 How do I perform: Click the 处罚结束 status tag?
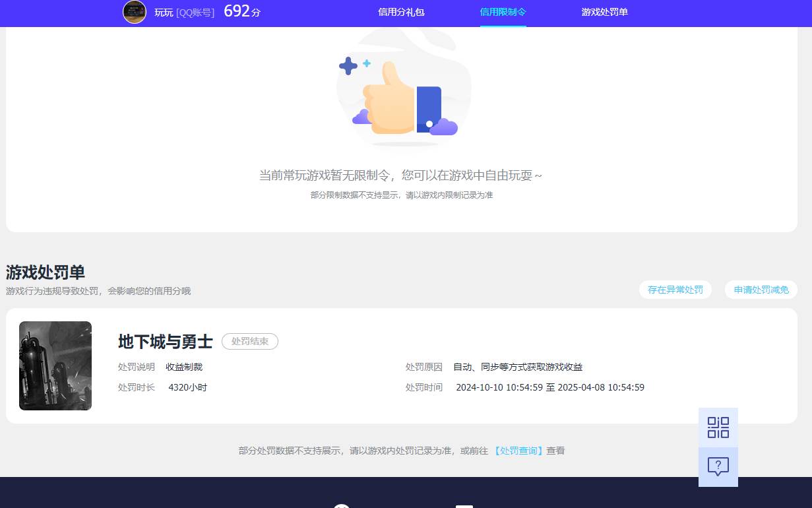click(x=250, y=341)
